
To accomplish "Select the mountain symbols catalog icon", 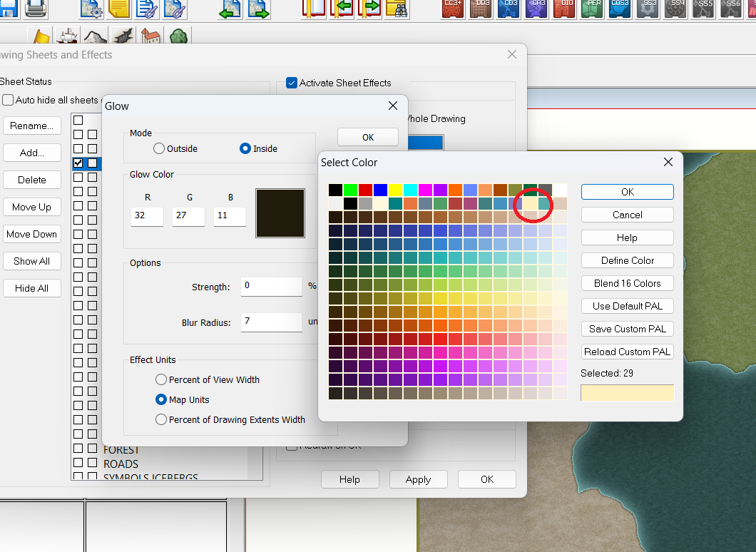I will pyautogui.click(x=95, y=36).
